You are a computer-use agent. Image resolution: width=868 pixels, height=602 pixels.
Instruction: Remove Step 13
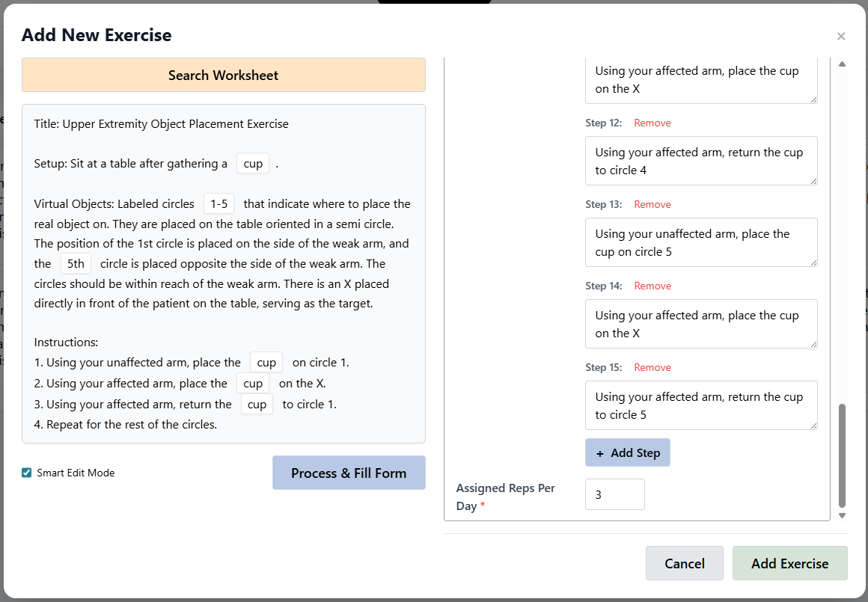(x=652, y=204)
